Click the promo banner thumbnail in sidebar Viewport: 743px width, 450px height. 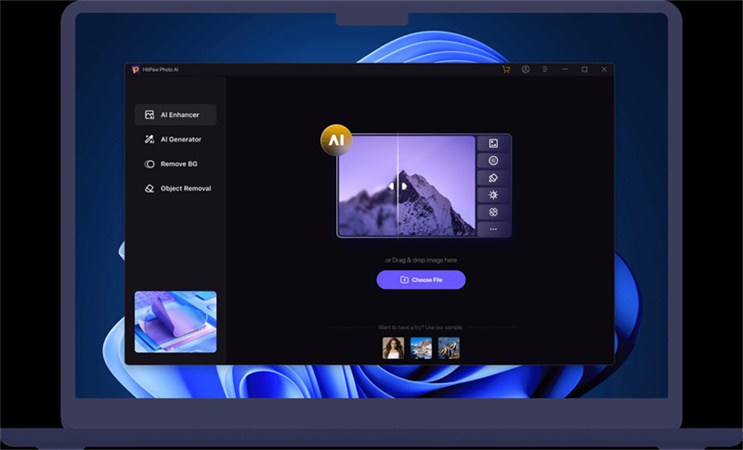(176, 321)
